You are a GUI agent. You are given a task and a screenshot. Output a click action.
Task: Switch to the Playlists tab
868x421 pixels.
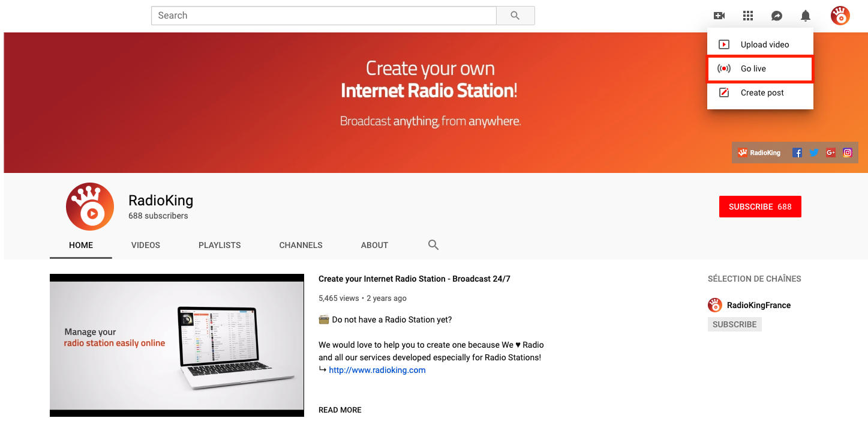pos(220,245)
